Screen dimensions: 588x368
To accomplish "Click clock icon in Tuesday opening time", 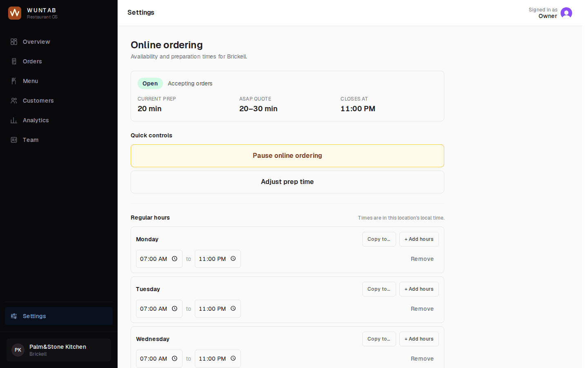I will pos(174,309).
